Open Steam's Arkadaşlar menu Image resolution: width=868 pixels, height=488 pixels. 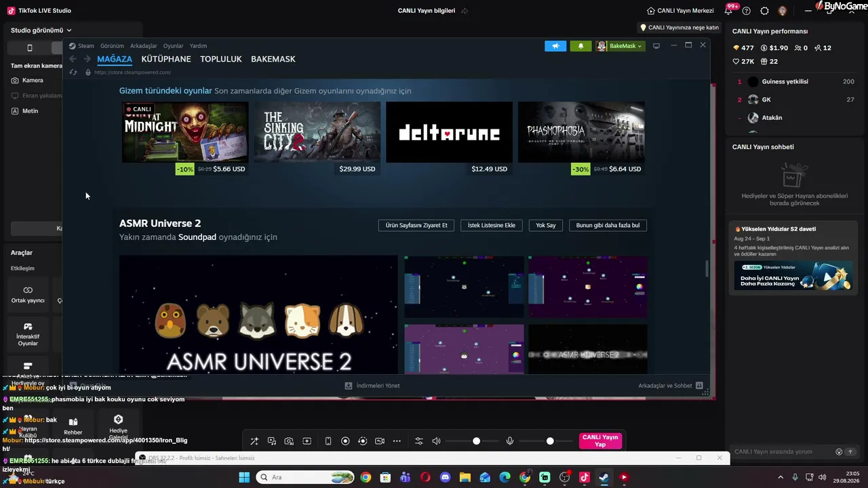tap(144, 46)
